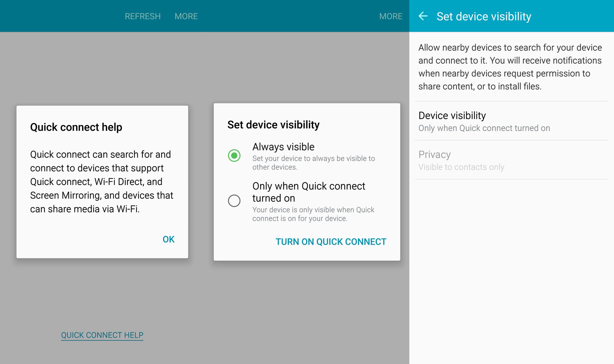
Task: Tap TURN ON QUICK CONNECT button
Action: (x=331, y=242)
